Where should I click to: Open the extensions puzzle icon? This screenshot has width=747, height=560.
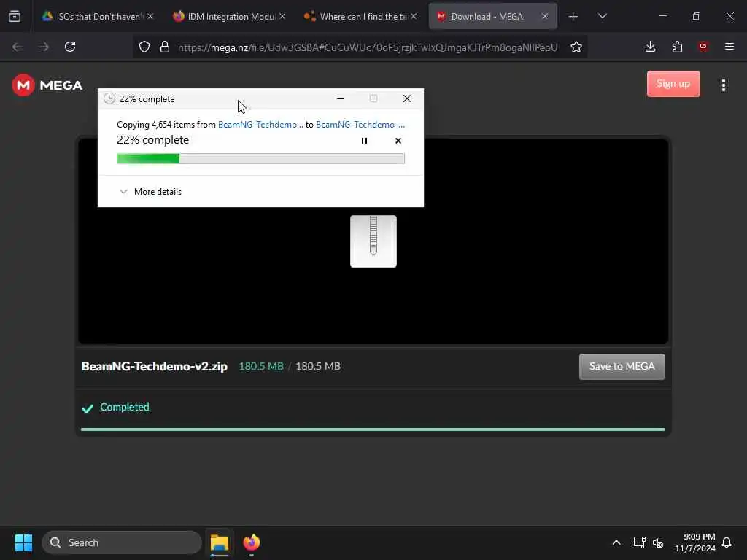[677, 47]
